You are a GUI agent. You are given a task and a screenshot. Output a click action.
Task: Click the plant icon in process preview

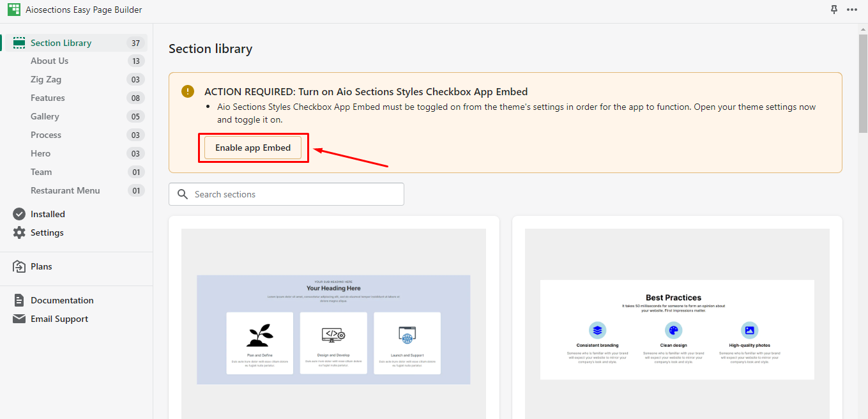click(x=259, y=335)
